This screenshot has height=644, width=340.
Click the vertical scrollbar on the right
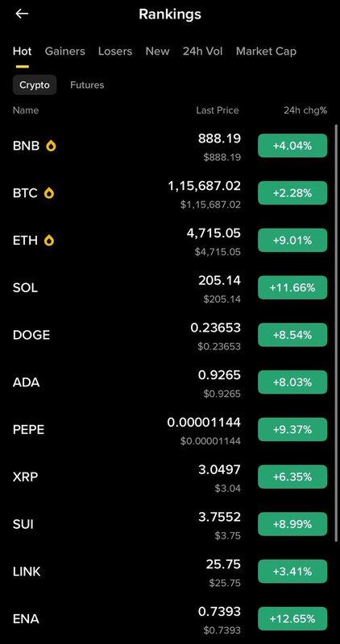pyautogui.click(x=337, y=328)
